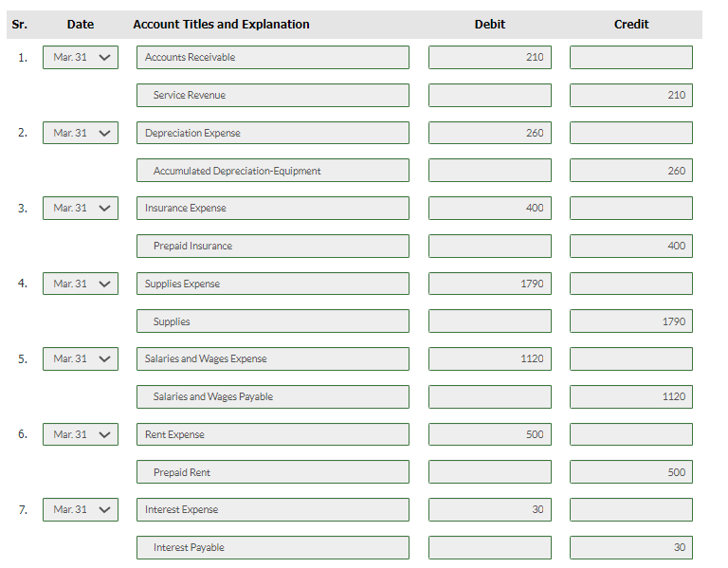Edit the 260 credit for Accumulated Depreciation-Equipment
Screen dimensions: 728x568
pyautogui.click(x=631, y=171)
